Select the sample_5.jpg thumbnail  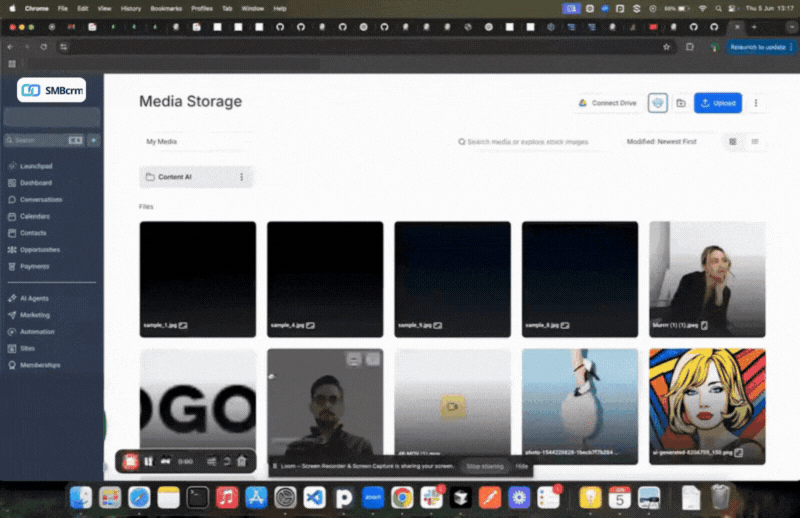click(x=453, y=279)
